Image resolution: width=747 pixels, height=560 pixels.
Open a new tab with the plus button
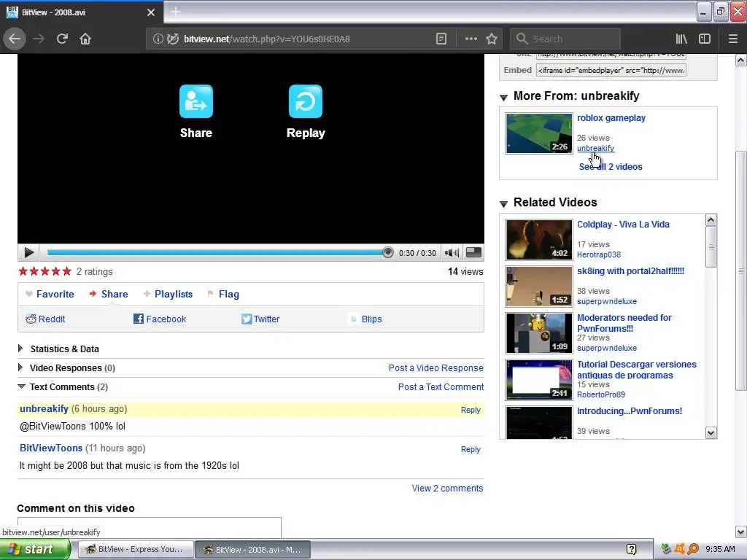coord(175,12)
